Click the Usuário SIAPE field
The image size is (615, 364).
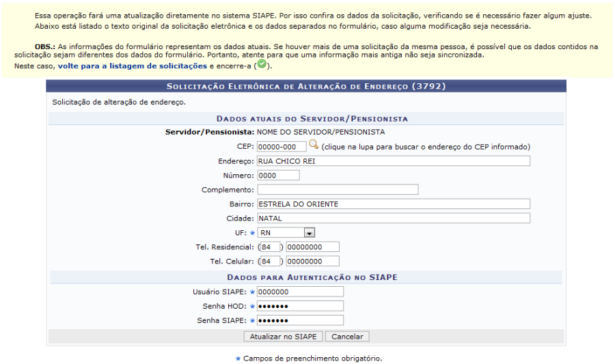pyautogui.click(x=300, y=292)
